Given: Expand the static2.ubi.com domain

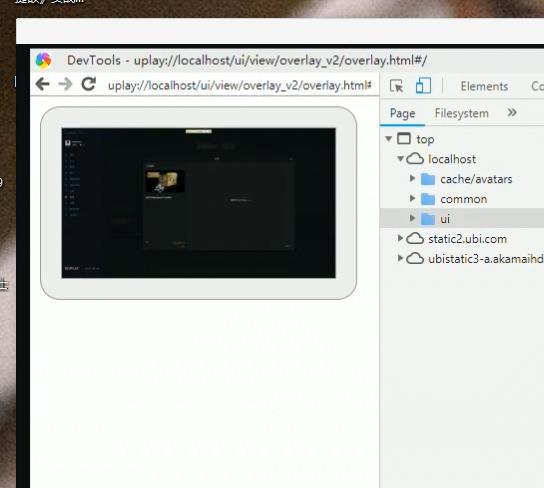Looking at the screenshot, I should tap(400, 238).
